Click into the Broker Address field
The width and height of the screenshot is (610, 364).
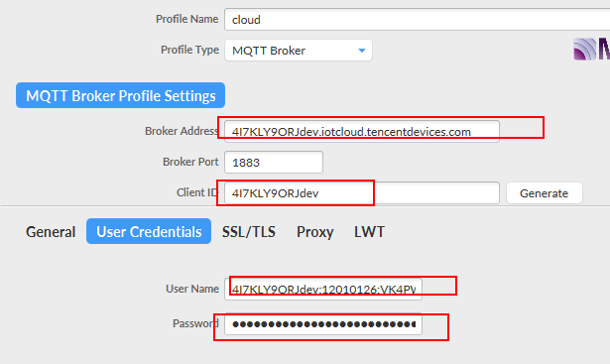point(362,132)
